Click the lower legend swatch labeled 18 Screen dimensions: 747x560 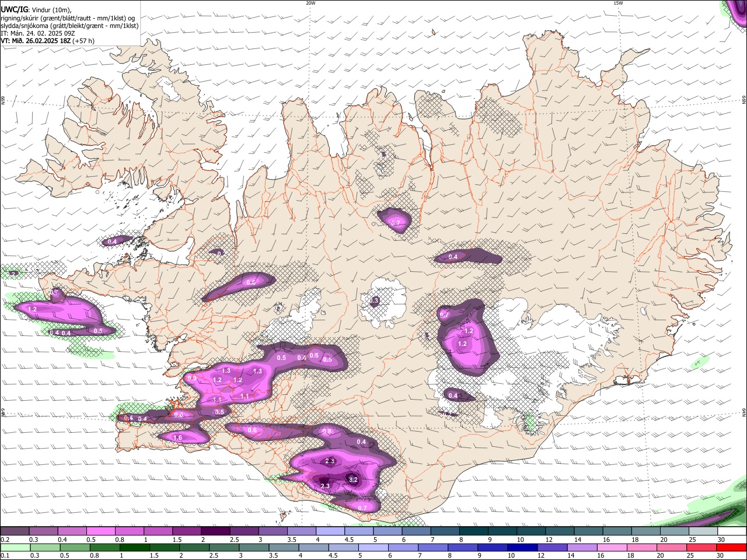click(x=641, y=547)
